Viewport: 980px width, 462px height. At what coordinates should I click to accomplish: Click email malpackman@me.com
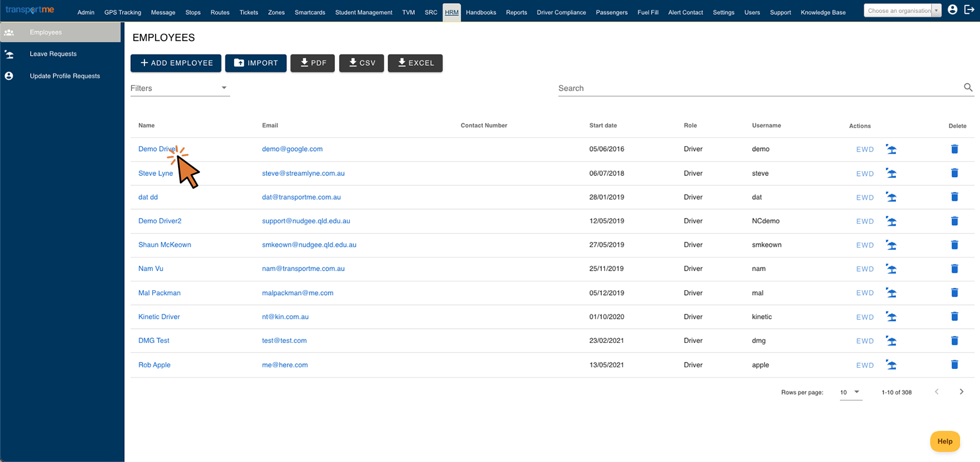[x=298, y=293]
